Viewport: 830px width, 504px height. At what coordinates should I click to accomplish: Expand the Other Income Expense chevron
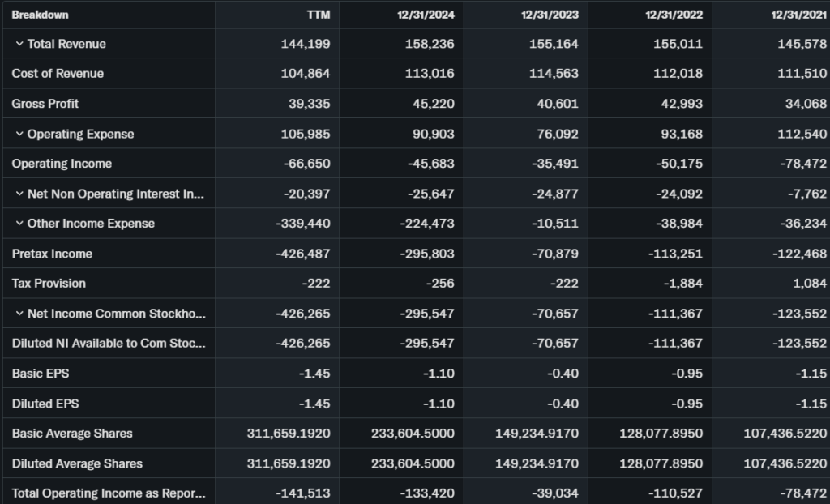click(19, 224)
